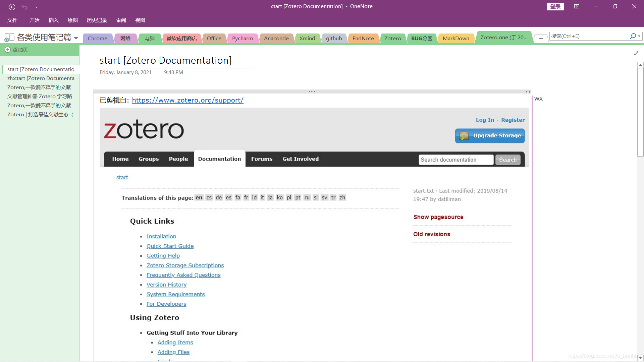644x362 pixels.
Task: Click the Upgrade Storage button
Action: coord(490,136)
